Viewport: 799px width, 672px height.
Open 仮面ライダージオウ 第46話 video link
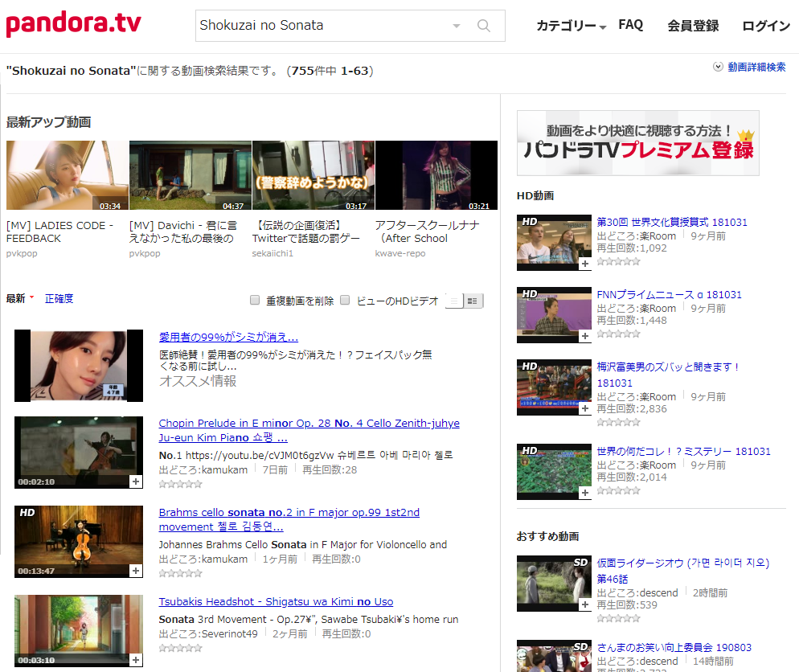682,571
